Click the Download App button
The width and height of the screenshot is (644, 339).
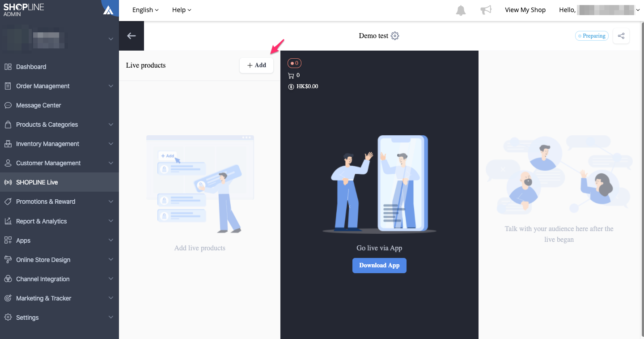click(x=379, y=265)
